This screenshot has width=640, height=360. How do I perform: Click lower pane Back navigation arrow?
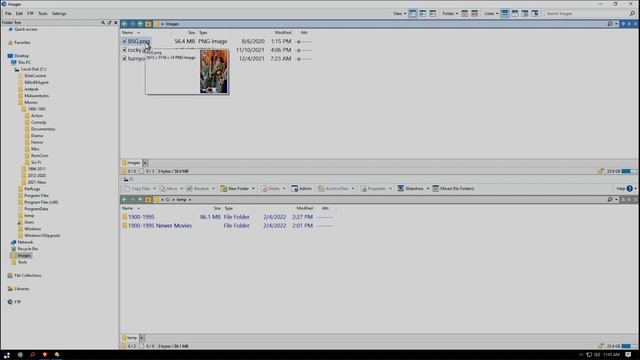(x=124, y=200)
